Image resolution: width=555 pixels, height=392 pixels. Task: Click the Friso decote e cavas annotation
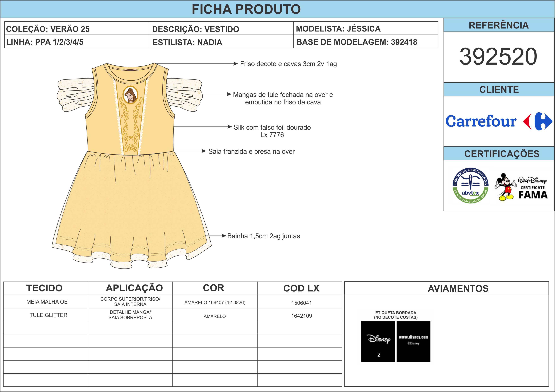(x=288, y=64)
